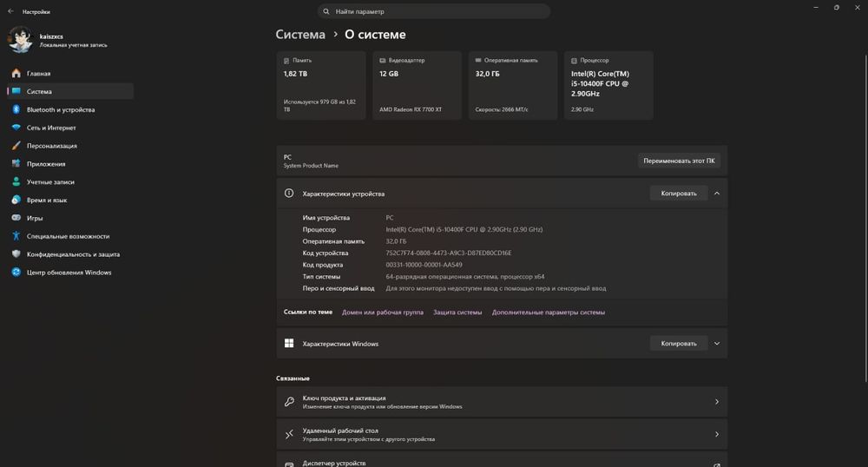Click the Специальные возможности accessibility icon
The height and width of the screenshot is (467, 868).
16,236
